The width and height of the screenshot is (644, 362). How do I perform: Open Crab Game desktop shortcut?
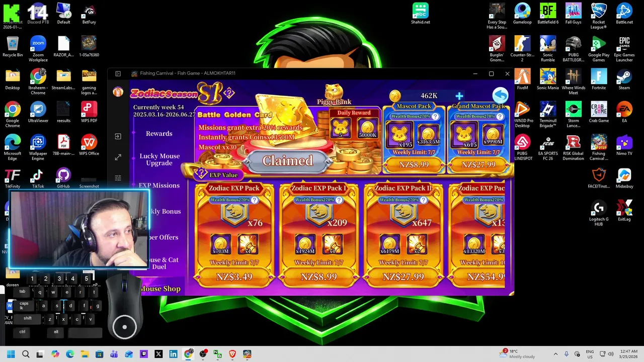pyautogui.click(x=599, y=112)
